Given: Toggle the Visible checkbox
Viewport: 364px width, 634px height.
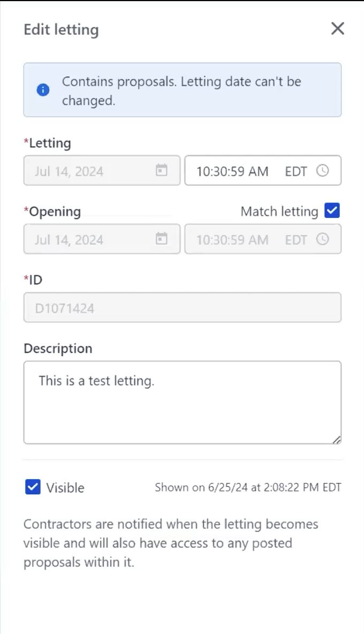Looking at the screenshot, I should coord(33,487).
